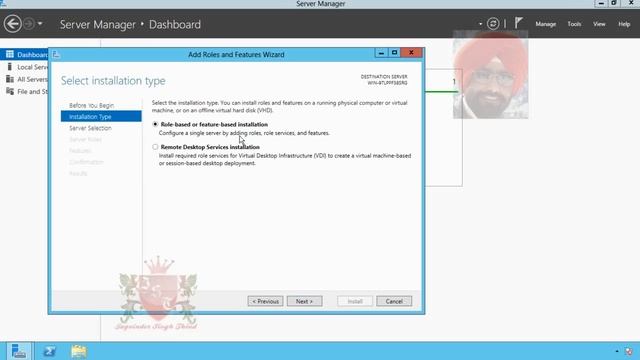The width and height of the screenshot is (640, 360).
Task: Open the View menu
Action: click(x=599, y=24)
